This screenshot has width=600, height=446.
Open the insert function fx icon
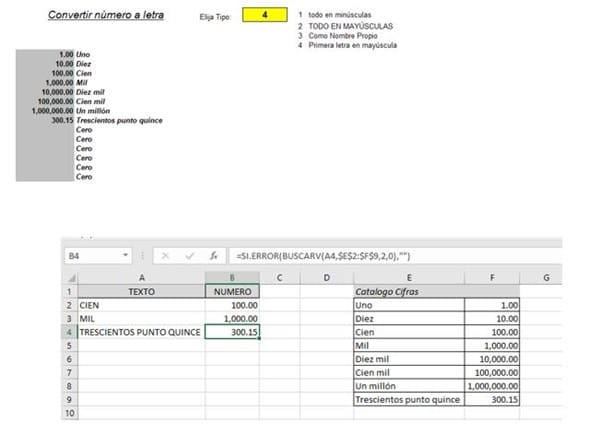pyautogui.click(x=214, y=256)
